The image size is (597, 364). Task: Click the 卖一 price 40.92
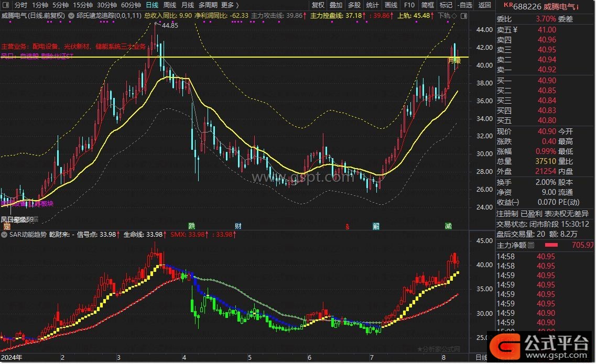547,70
